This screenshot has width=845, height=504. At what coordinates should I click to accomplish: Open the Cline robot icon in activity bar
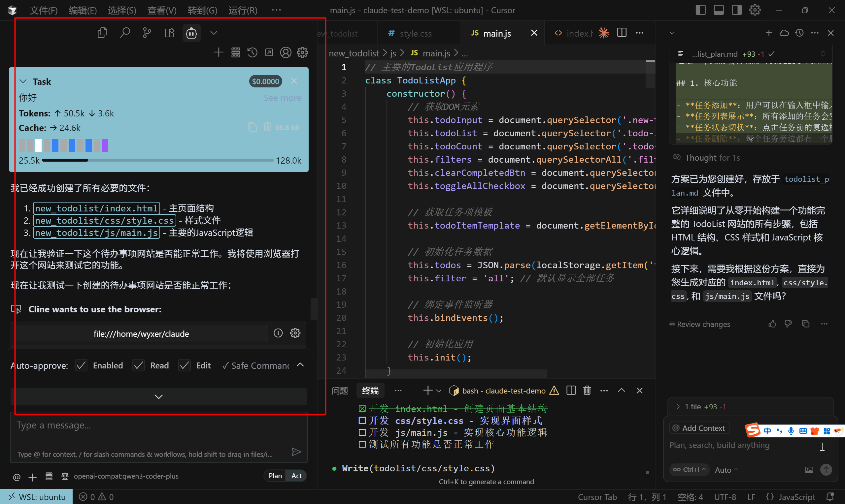point(191,33)
